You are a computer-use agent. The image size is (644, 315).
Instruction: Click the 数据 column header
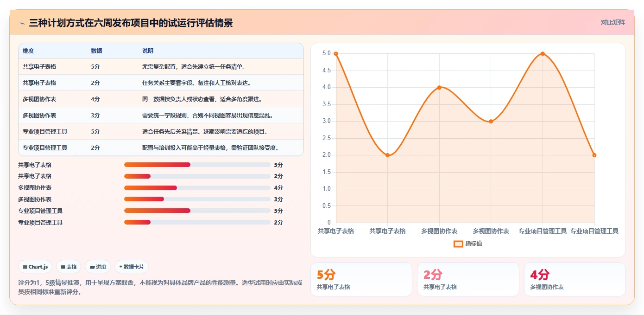97,51
